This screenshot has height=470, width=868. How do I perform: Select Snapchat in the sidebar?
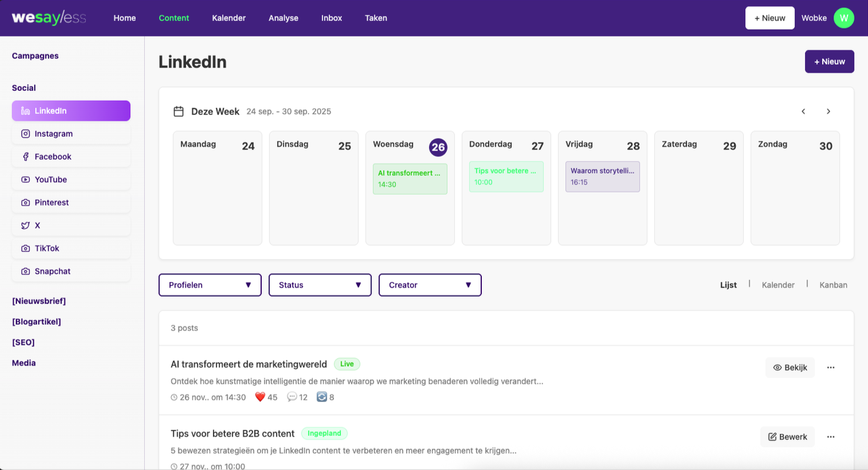[x=71, y=271]
